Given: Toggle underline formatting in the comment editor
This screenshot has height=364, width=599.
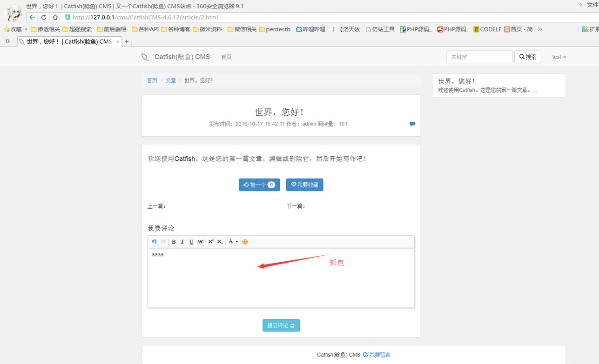Looking at the screenshot, I should point(191,242).
